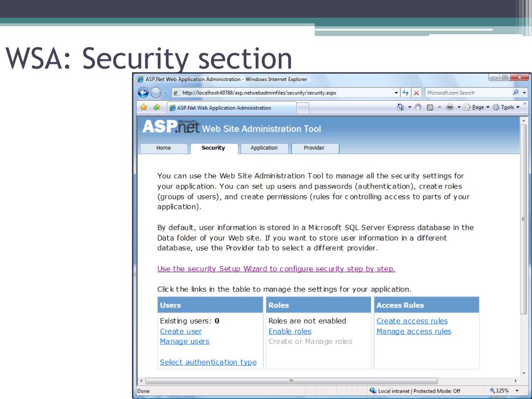Open Favorites Center star icon

click(143, 107)
